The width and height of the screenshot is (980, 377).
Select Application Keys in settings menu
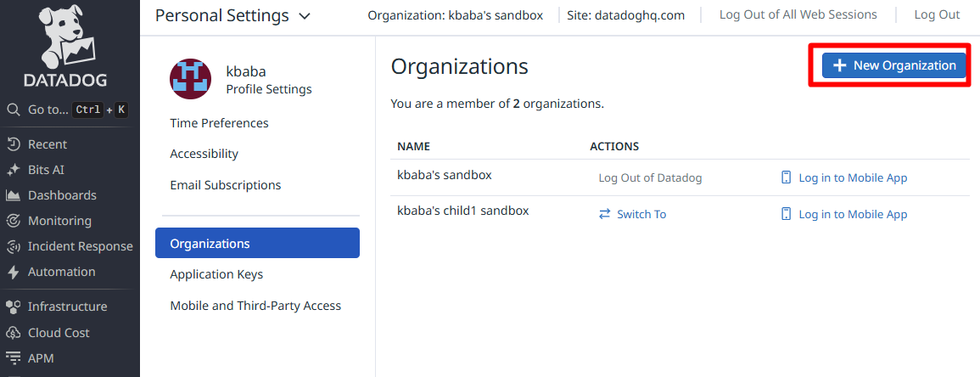[216, 274]
